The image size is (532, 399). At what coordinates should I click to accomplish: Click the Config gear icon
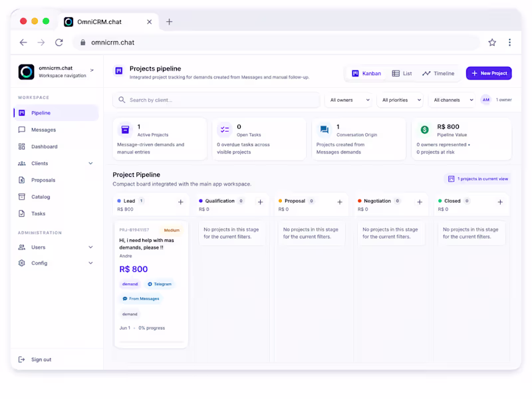22,263
